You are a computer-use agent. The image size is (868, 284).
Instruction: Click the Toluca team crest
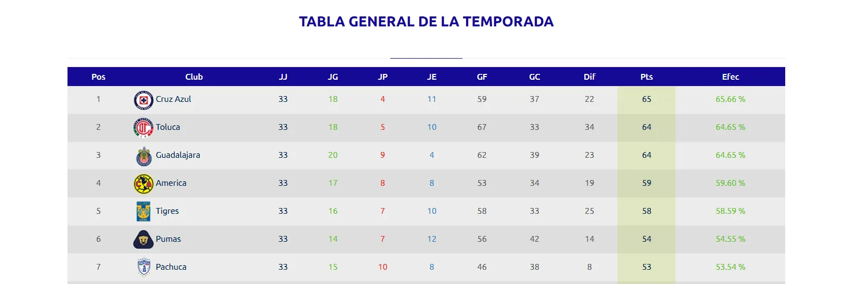click(x=143, y=128)
